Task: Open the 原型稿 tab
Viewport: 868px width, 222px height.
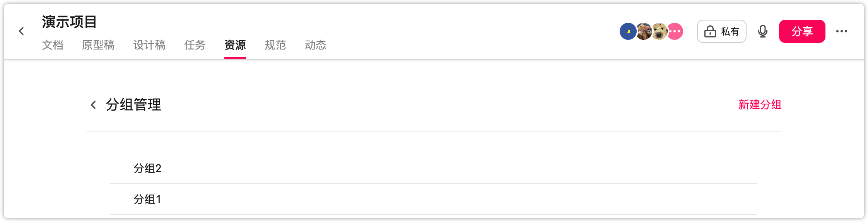Action: (98, 45)
